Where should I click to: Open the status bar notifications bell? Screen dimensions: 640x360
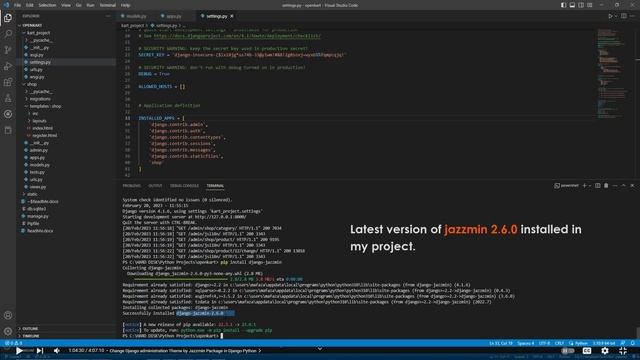point(633,343)
